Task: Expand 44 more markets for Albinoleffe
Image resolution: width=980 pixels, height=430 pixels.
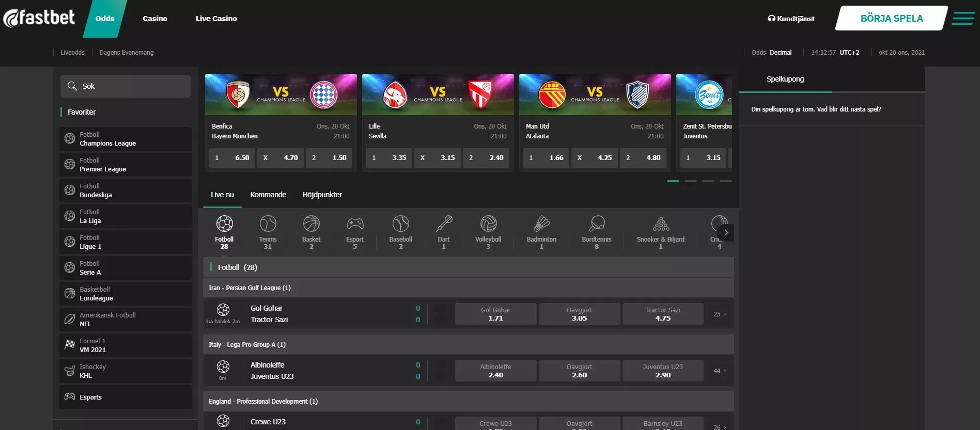Action: click(720, 371)
